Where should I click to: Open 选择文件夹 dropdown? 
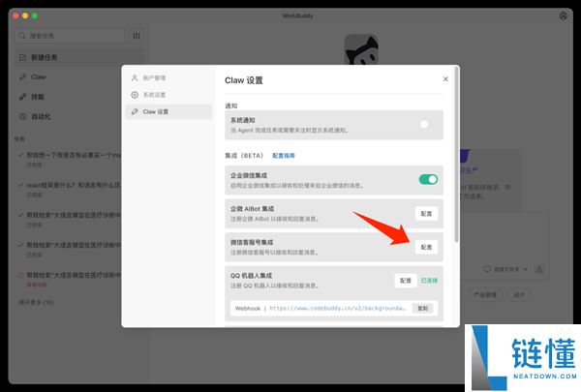505,269
